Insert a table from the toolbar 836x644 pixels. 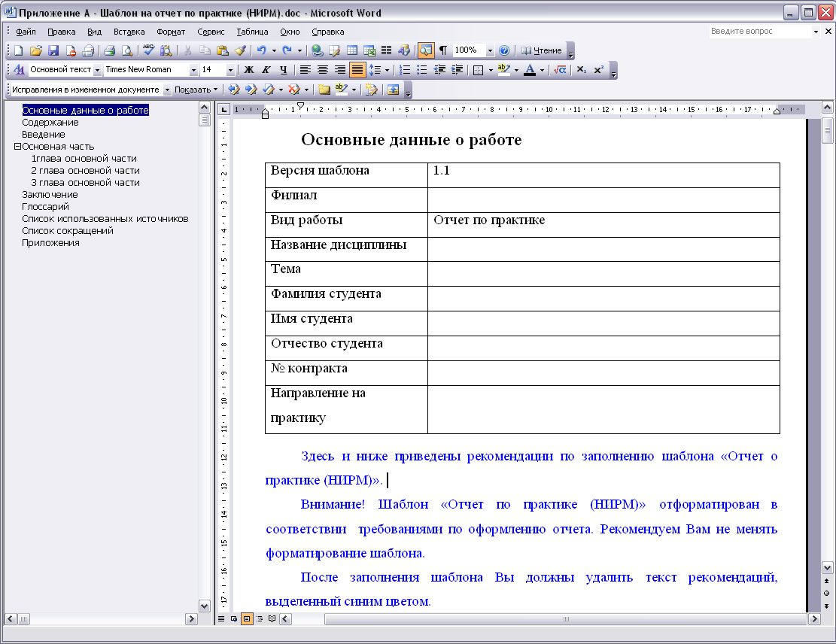[x=352, y=50]
